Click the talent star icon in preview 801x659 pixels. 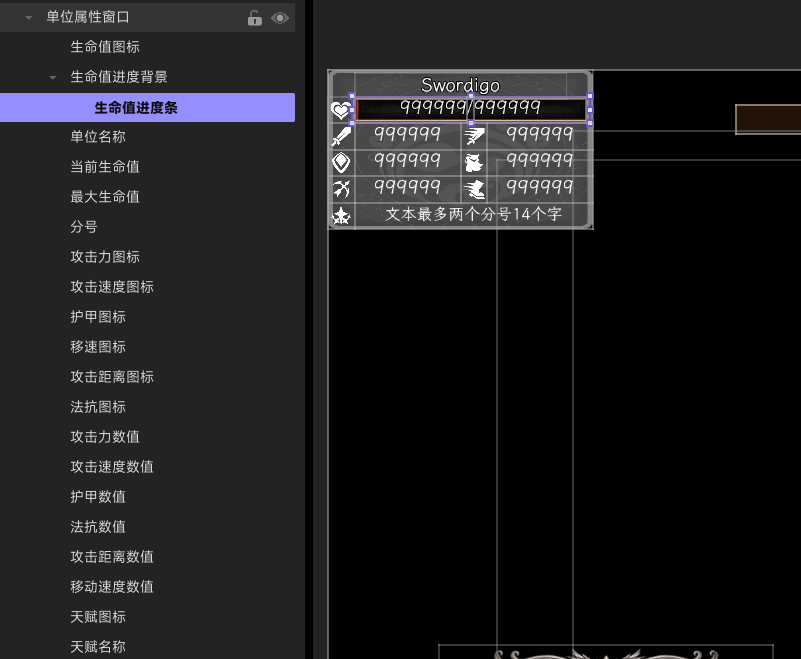(341, 216)
